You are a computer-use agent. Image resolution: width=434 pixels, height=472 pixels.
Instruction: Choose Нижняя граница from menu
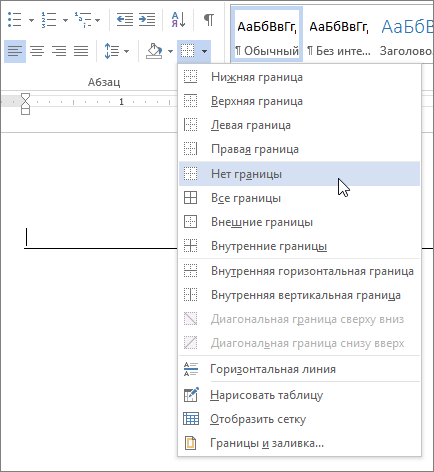[299, 77]
